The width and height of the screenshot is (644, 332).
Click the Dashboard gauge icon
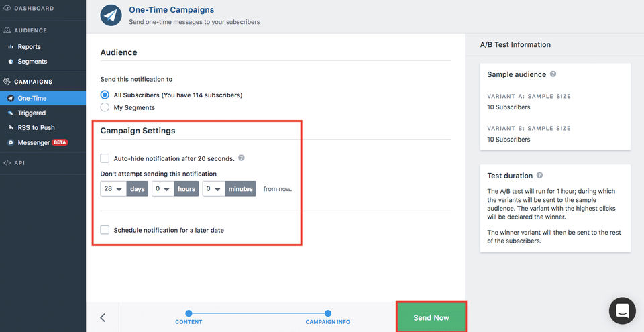[x=7, y=8]
